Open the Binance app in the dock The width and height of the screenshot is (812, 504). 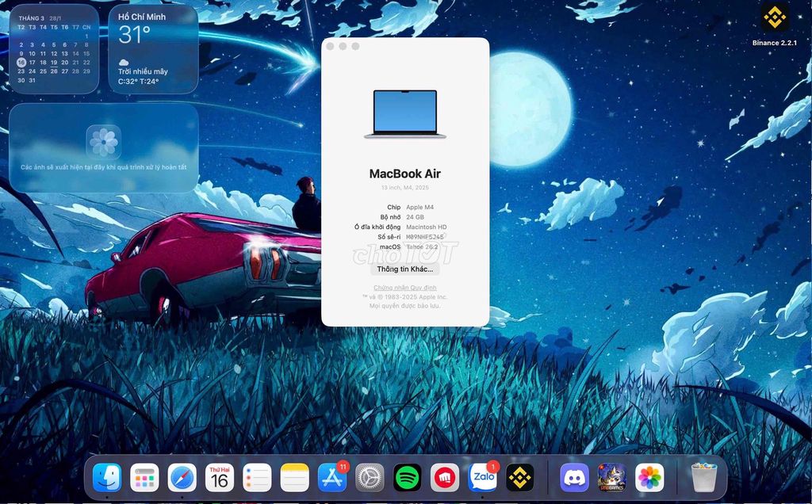click(520, 477)
